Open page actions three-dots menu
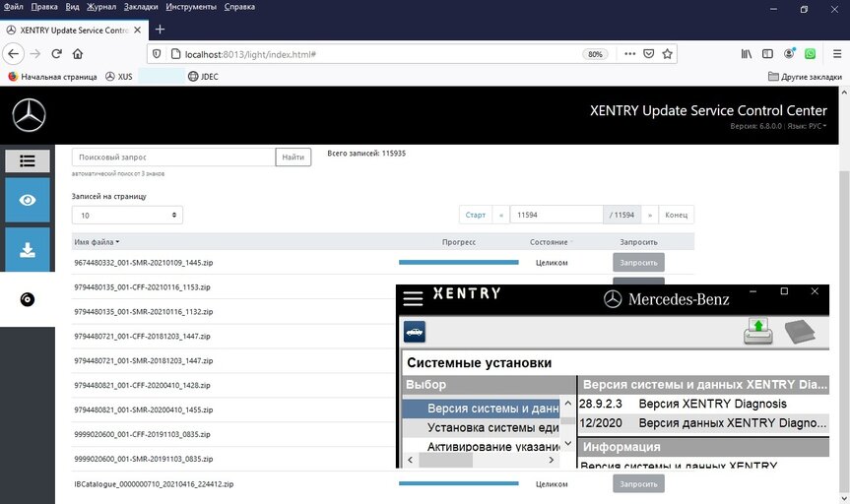850x504 pixels. click(x=629, y=54)
